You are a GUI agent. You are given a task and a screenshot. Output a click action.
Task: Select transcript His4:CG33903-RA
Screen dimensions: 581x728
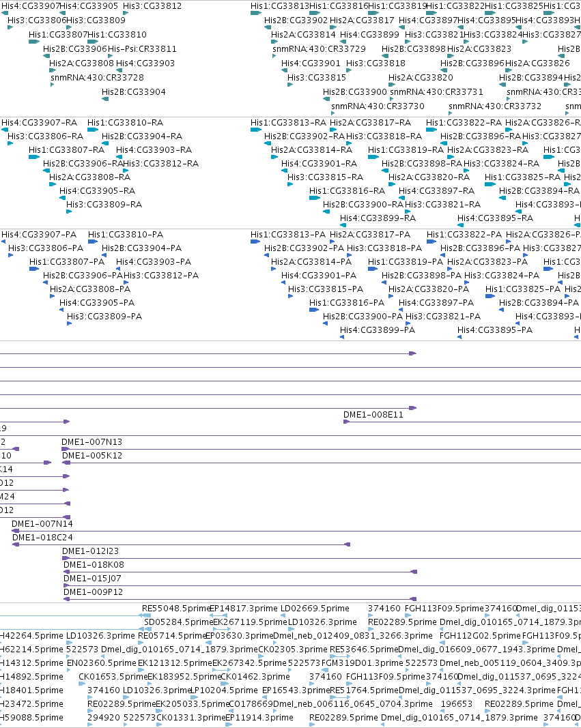click(154, 150)
